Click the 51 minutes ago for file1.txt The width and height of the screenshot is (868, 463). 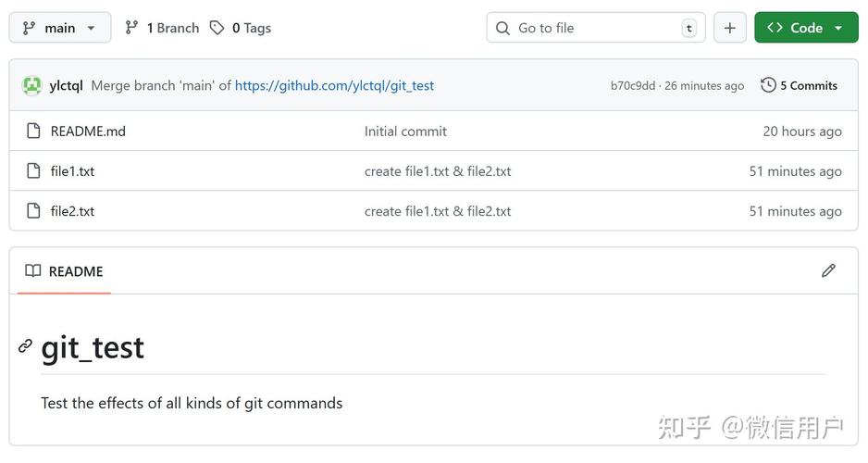(796, 171)
